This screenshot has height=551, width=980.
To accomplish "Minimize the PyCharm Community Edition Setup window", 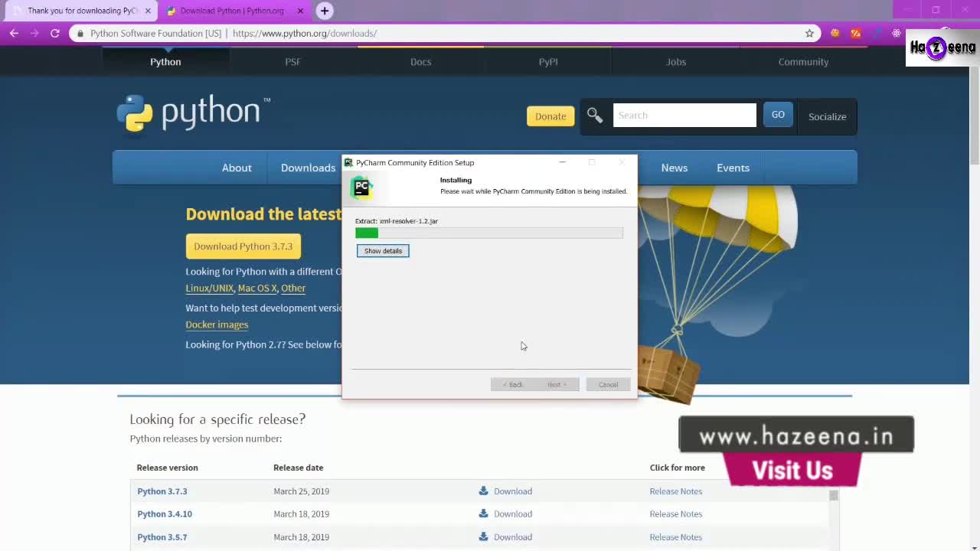I will [x=562, y=162].
